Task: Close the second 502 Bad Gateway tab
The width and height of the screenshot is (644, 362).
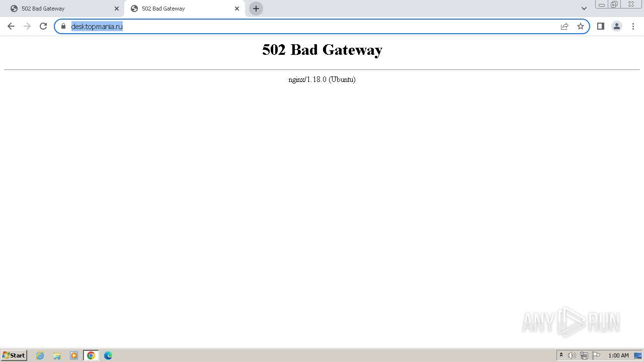Action: [x=237, y=9]
